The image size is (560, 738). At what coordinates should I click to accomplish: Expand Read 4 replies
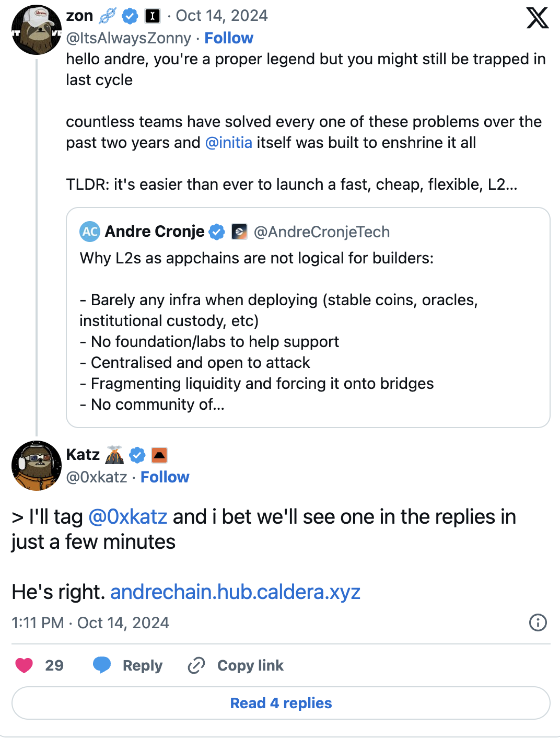click(281, 703)
